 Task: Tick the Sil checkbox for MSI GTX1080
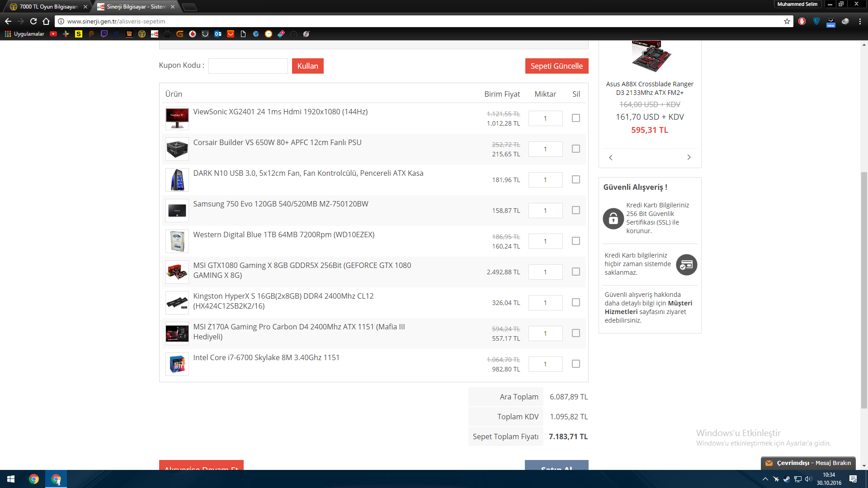coord(576,272)
